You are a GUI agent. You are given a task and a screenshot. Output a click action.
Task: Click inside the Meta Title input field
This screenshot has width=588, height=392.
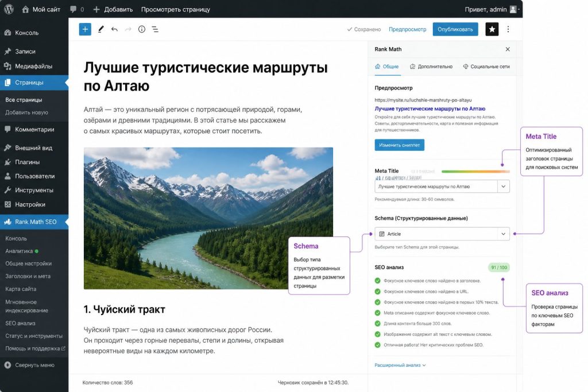pos(436,187)
